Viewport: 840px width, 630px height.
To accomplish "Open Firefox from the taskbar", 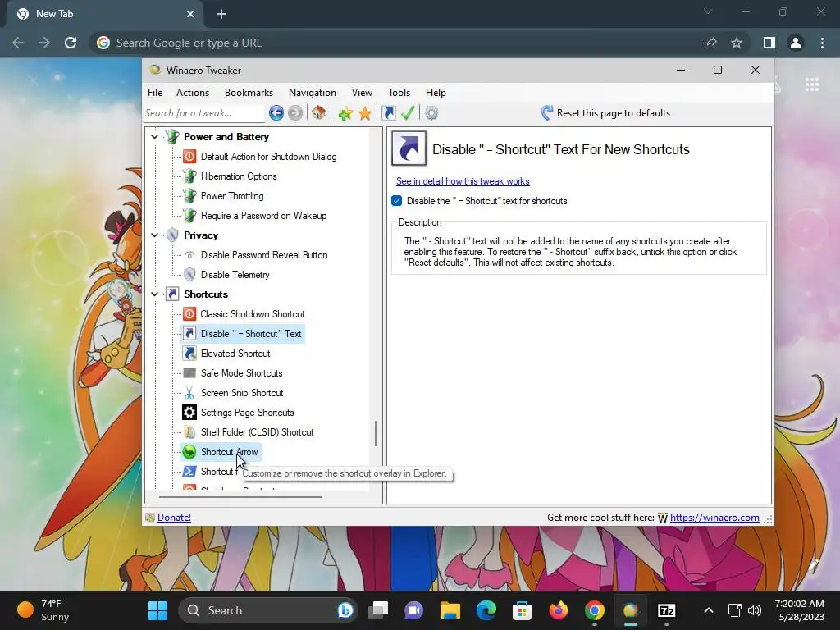I will (558, 610).
